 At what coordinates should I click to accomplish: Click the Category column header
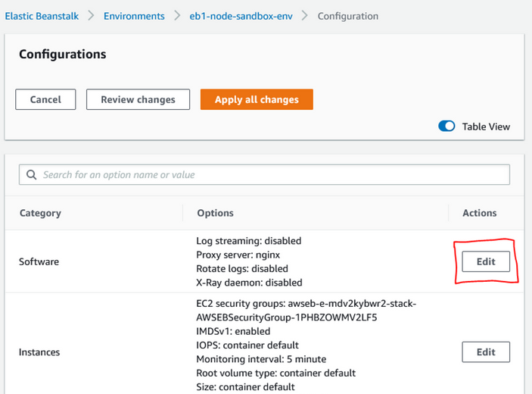(x=40, y=213)
